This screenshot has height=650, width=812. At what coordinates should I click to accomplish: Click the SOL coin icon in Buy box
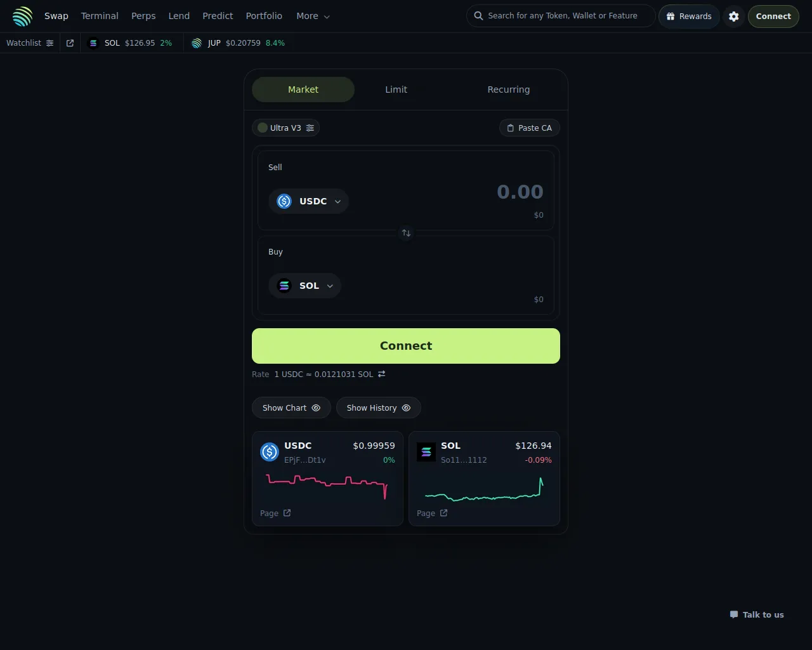pyautogui.click(x=284, y=286)
